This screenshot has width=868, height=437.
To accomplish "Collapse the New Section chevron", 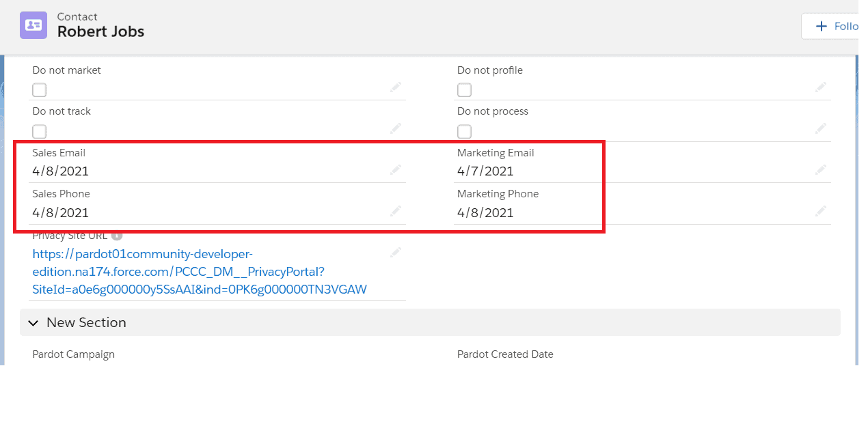I will pyautogui.click(x=33, y=322).
